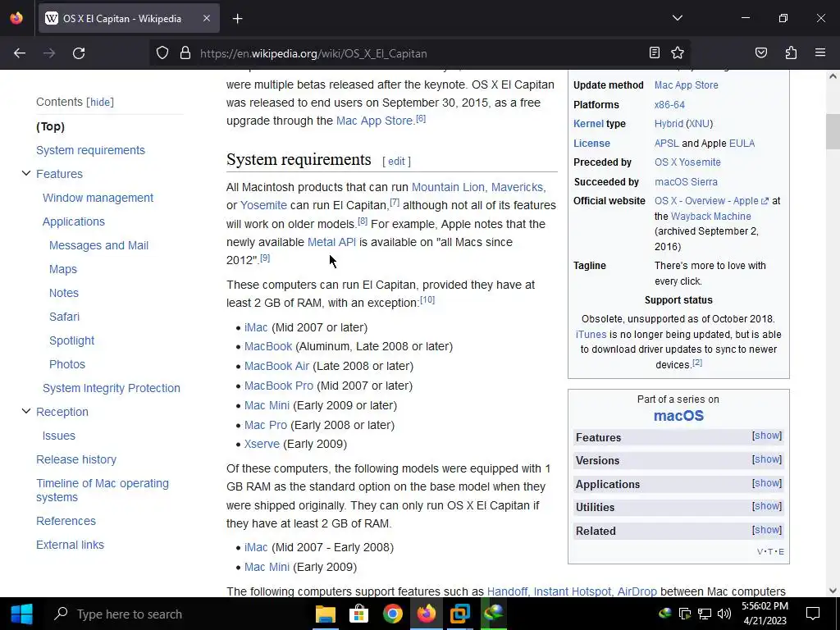Bookmark this page with star icon
The width and height of the screenshot is (840, 630).
point(678,52)
